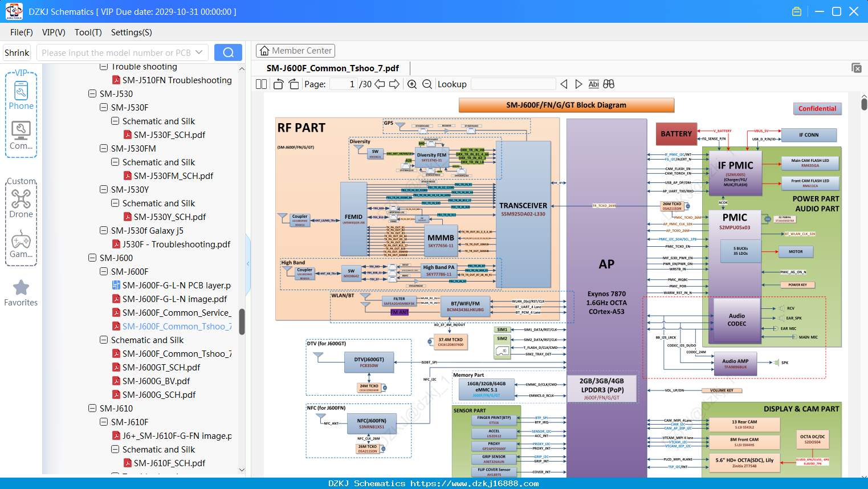
Task: Click the DZKJ app logo
Action: [14, 11]
